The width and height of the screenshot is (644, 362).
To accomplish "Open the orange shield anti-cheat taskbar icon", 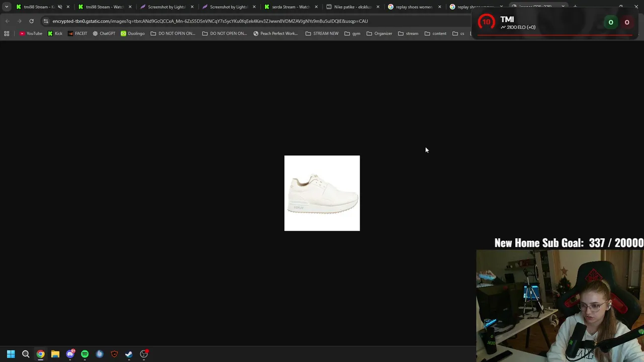I will (114, 354).
